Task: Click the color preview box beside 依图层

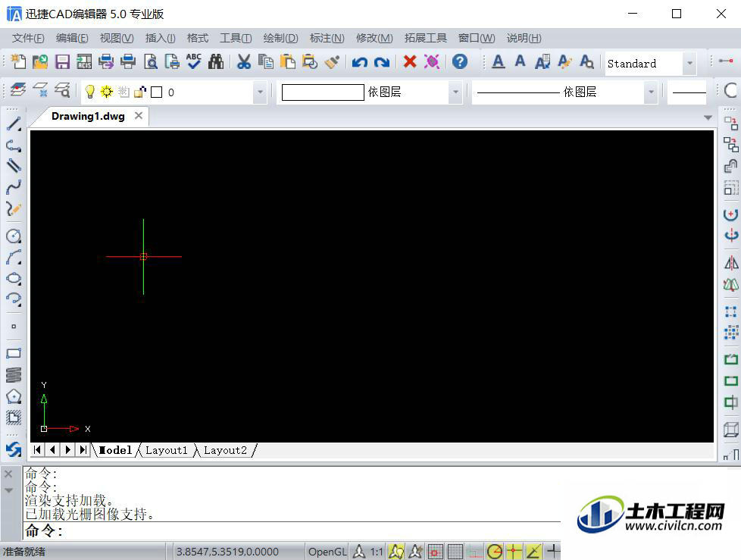Action: [x=323, y=92]
